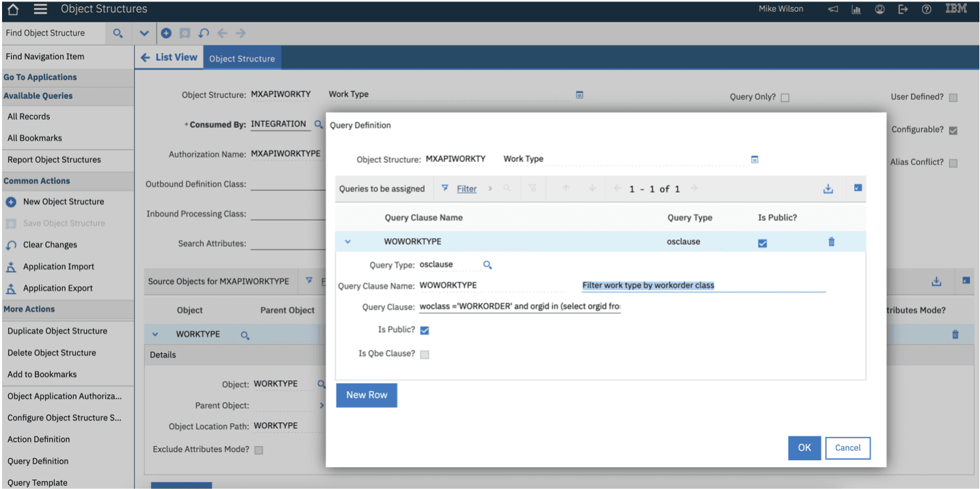Cancel the Query Definition dialog
Image resolution: width=980 pixels, height=489 pixels.
point(848,448)
